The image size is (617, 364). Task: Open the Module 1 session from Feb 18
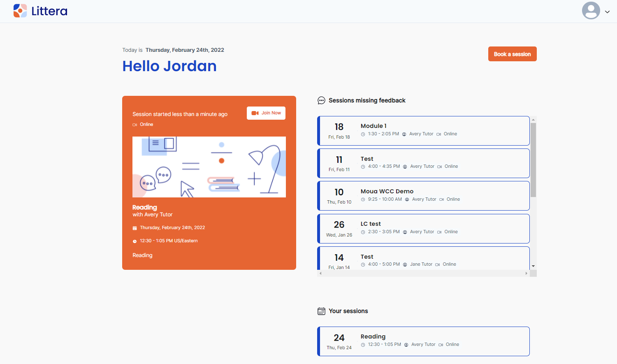(x=423, y=131)
